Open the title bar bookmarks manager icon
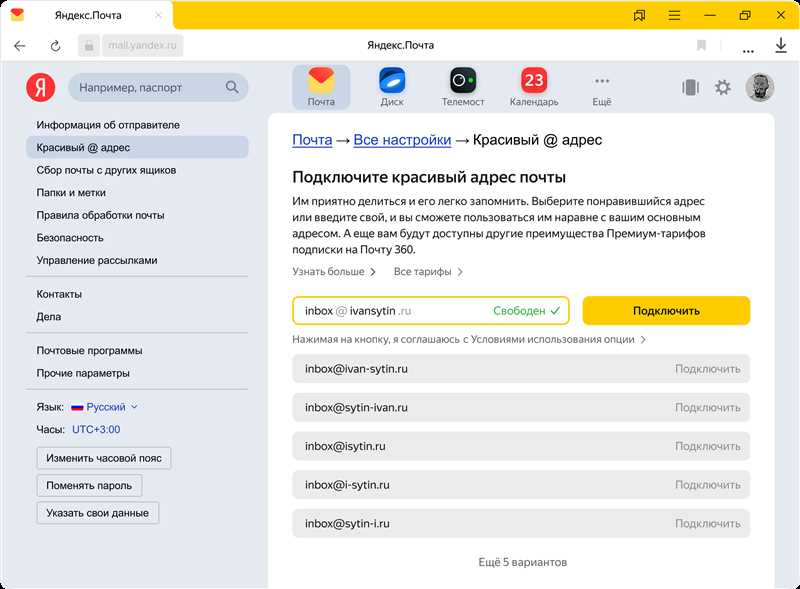 639,15
